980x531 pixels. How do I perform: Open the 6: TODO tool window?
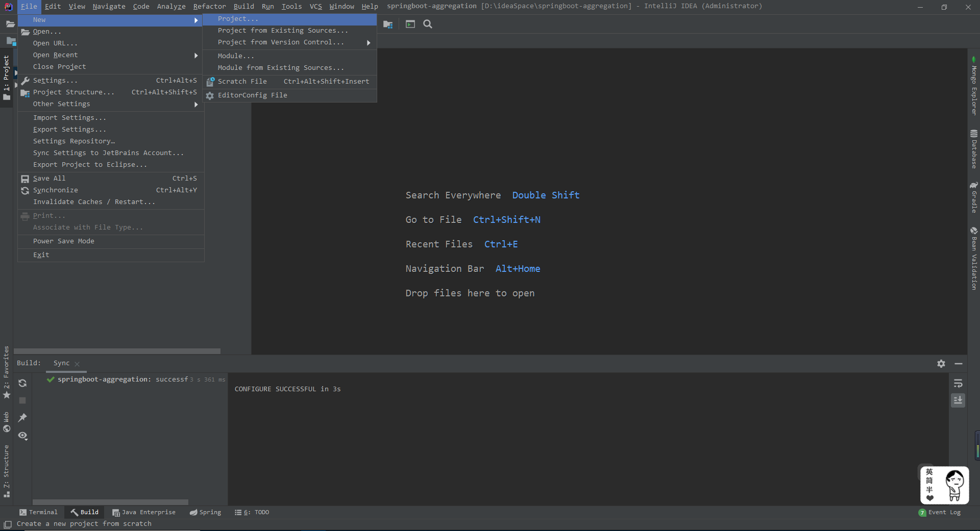[x=252, y=512]
